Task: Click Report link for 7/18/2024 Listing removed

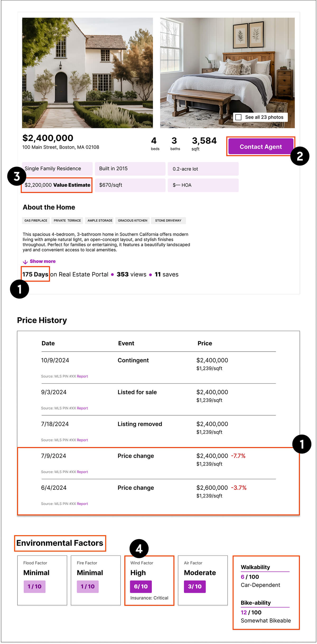Action: click(82, 440)
